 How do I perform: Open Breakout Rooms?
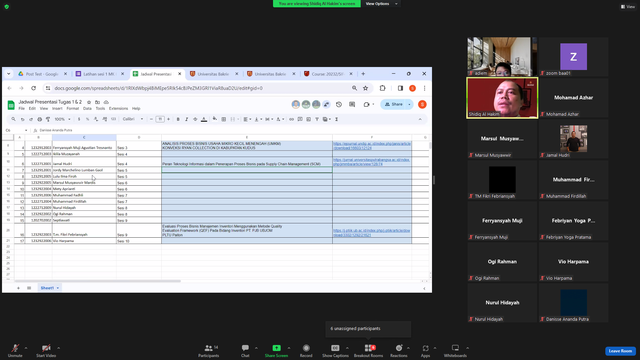[x=368, y=350]
